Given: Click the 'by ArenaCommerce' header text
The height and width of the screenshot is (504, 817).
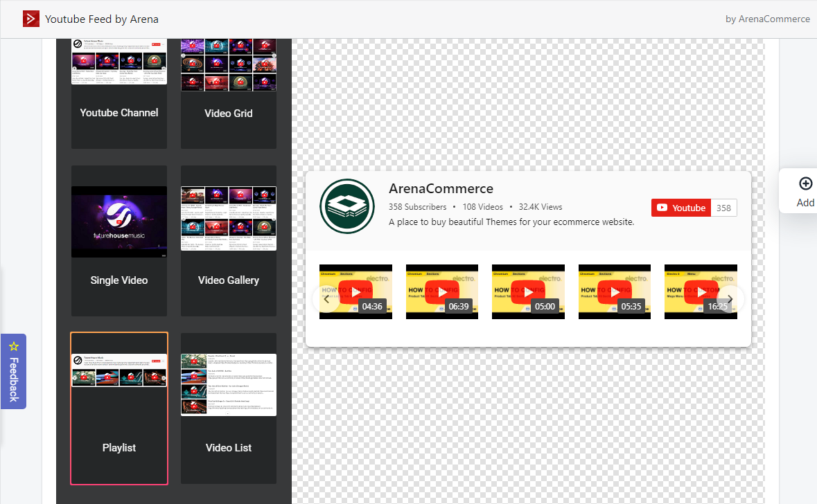Looking at the screenshot, I should pos(768,19).
